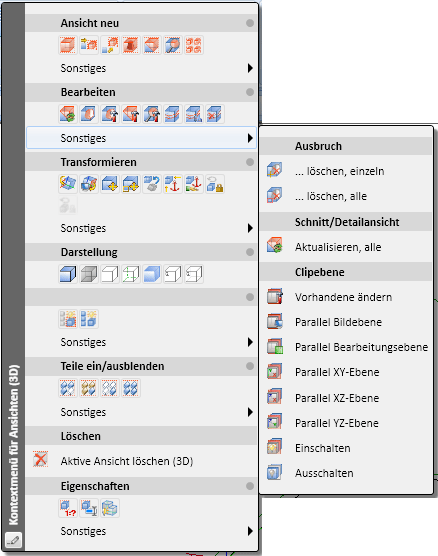This screenshot has width=438, height=556.
Task: Toggle the gray dot on Darstellung header
Action: (x=250, y=252)
